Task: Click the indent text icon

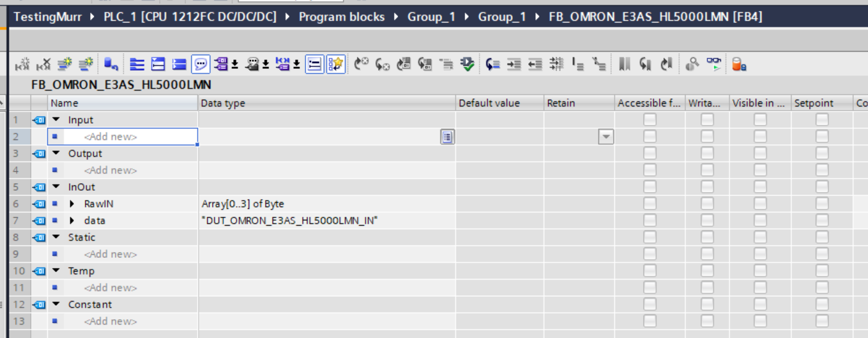Action: (x=514, y=64)
